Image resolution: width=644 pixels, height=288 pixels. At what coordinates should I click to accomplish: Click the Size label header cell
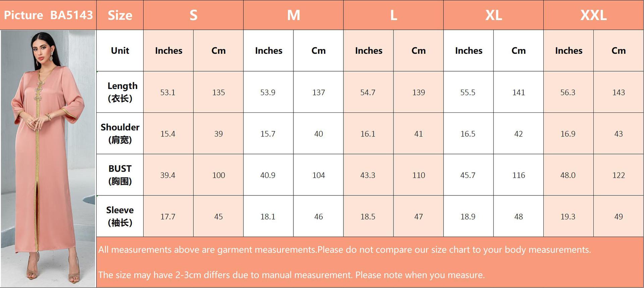(120, 15)
